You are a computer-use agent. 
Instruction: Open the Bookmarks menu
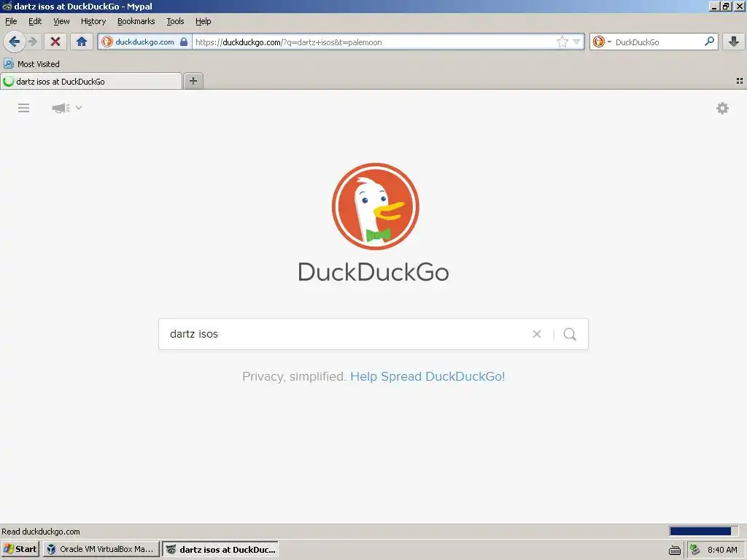(136, 21)
